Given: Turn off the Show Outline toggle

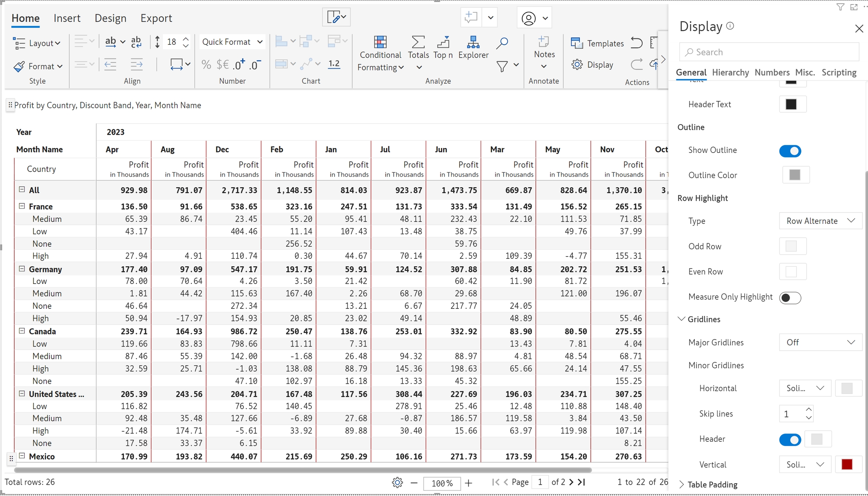Looking at the screenshot, I should (x=790, y=151).
